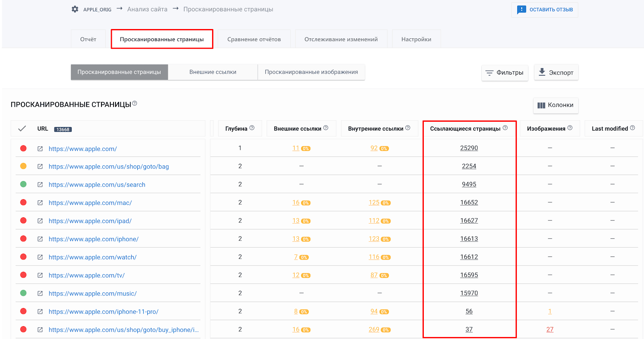Click ОСТАВИТЬ ОТЗЫВ feedback button
Screen dimensions: 644x339
pos(545,10)
